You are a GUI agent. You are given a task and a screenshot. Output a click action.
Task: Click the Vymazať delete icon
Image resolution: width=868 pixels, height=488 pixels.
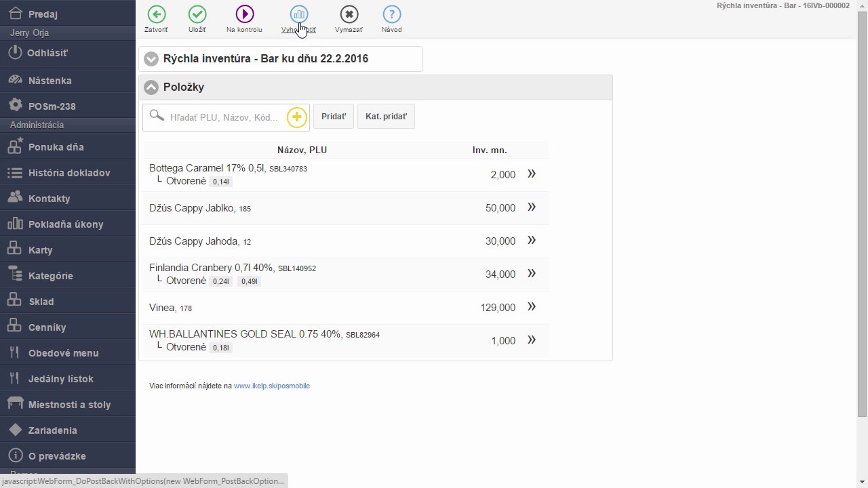point(349,14)
